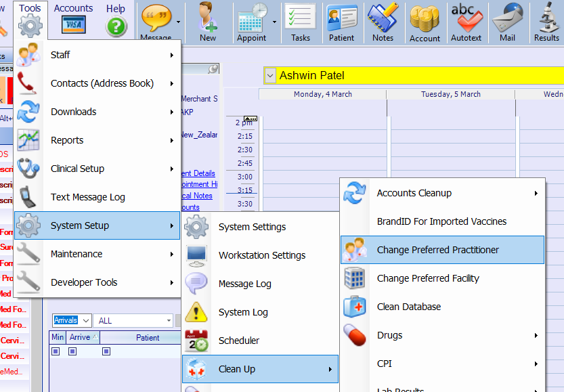Click the Account coins toolbar icon
The width and height of the screenshot is (564, 392).
[x=425, y=19]
